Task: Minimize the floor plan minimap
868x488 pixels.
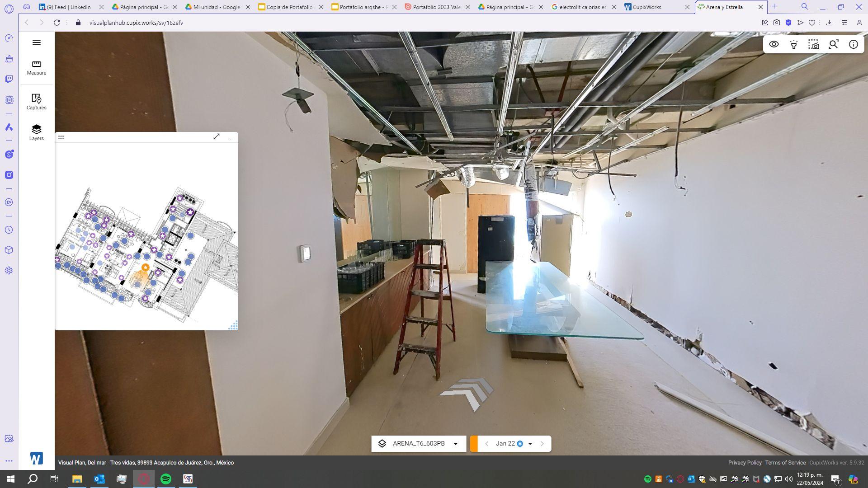Action: click(x=230, y=137)
